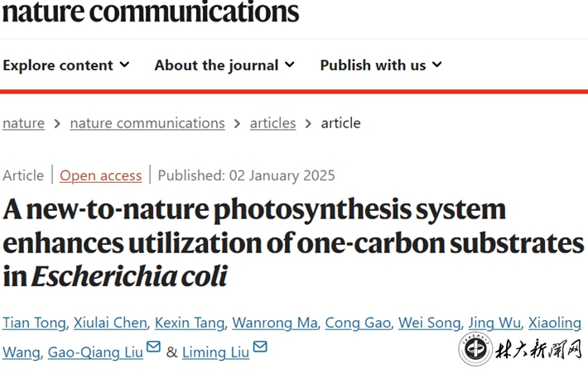Navigate to the articles breadcrumb
588x369 pixels.
click(x=272, y=123)
